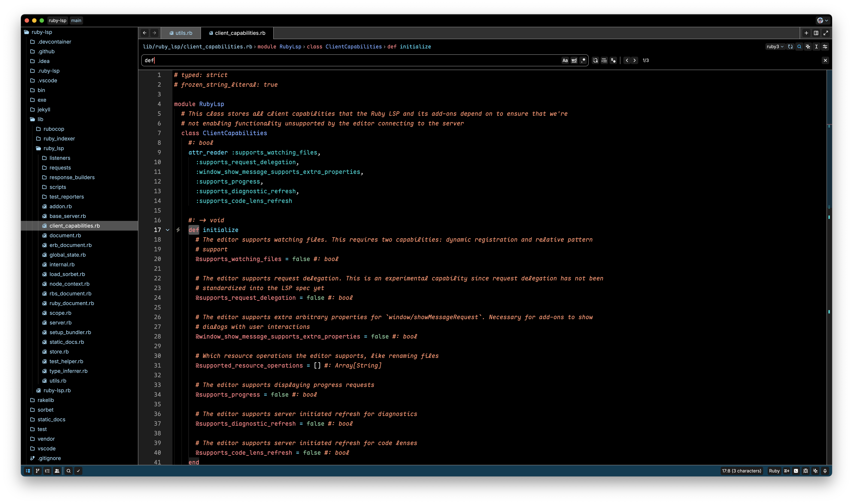Toggle case sensitive search (Aa)
853x504 pixels.
coord(565,61)
